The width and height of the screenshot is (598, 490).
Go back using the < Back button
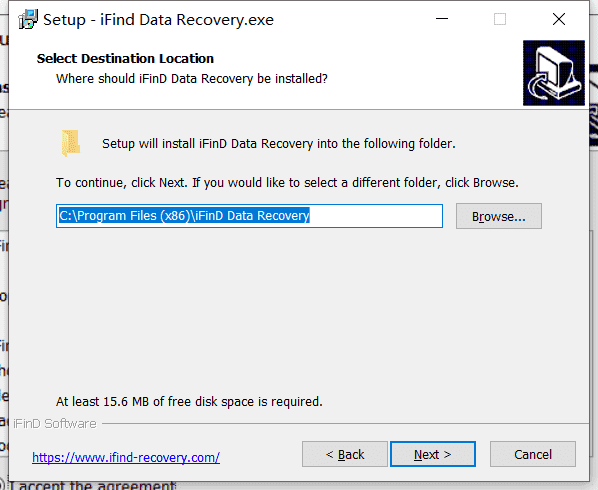[x=345, y=454]
